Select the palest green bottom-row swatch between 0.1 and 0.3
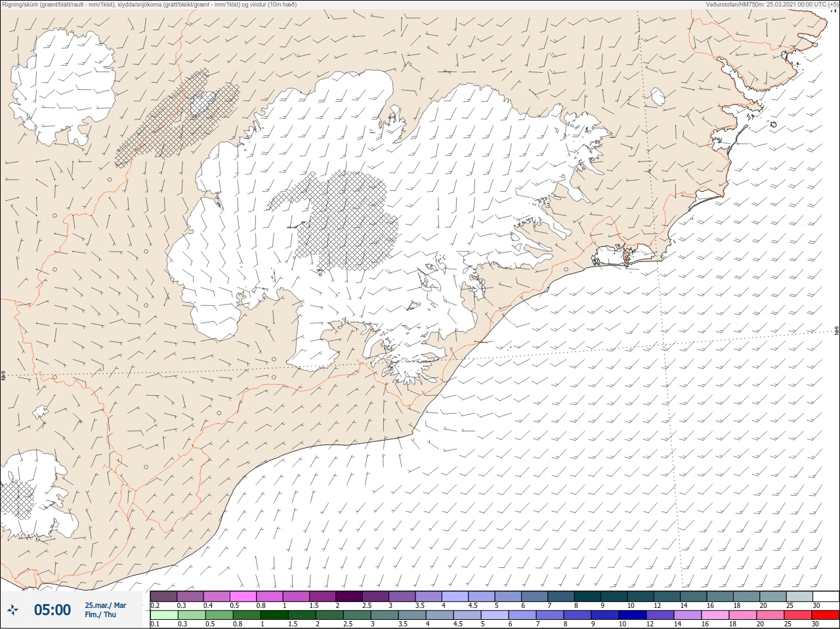 tap(164, 615)
